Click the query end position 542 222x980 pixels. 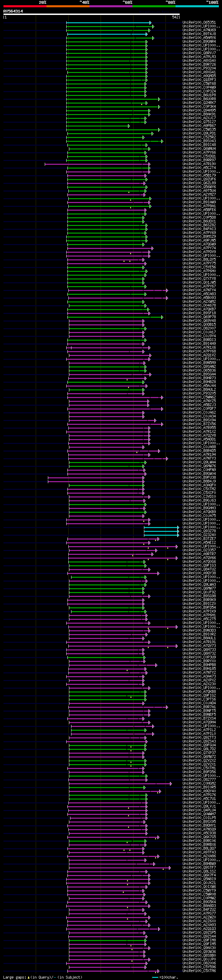175,17
